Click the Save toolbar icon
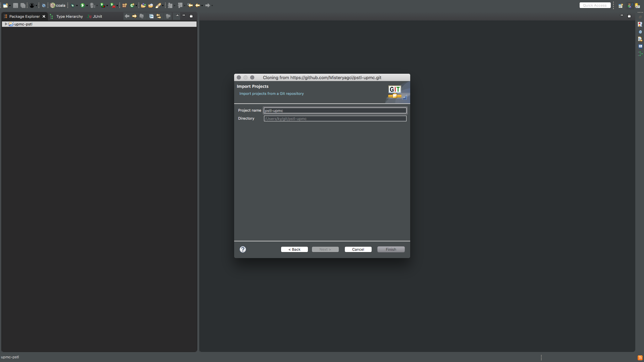Viewport: 644px width, 362px height. (15, 5)
